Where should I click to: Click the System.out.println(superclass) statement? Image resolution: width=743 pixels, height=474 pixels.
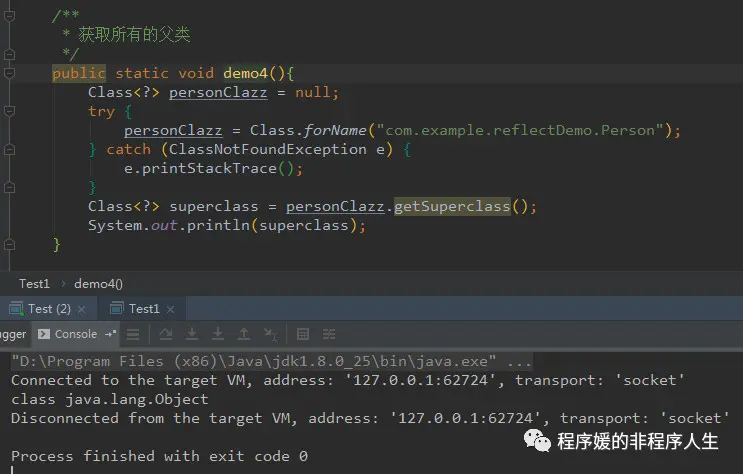227,225
